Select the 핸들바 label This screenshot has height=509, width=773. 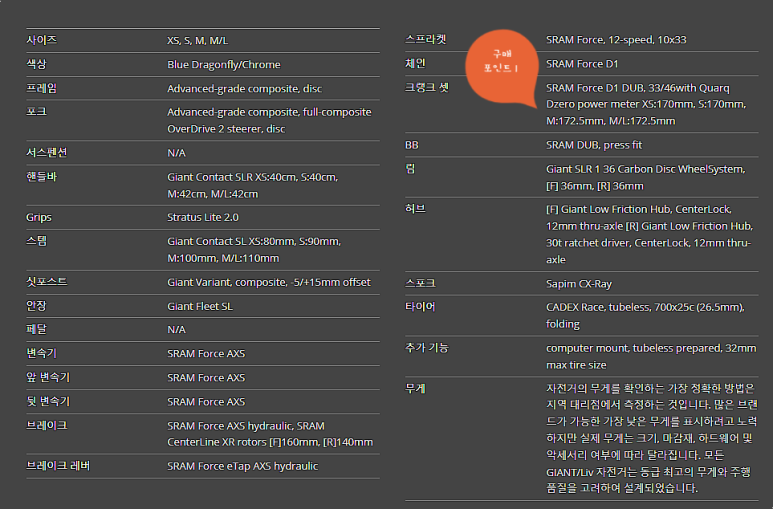41,177
